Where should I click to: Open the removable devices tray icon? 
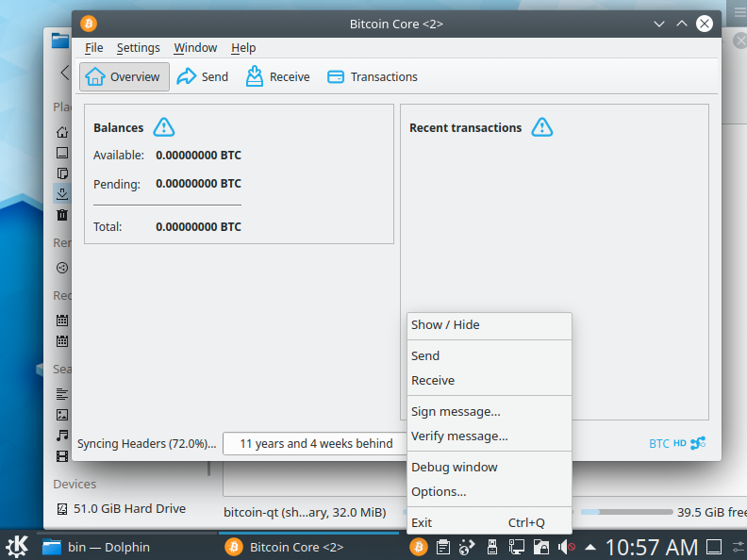(492, 547)
